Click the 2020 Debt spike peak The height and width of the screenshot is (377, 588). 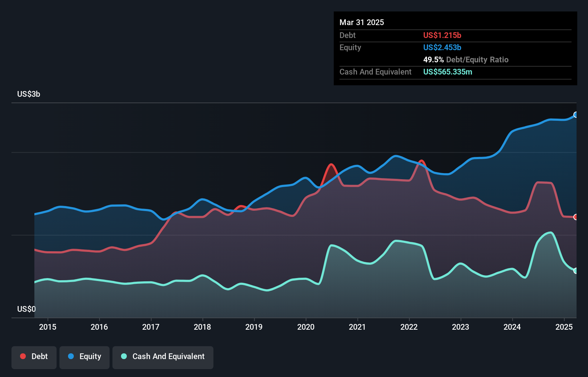(331, 165)
